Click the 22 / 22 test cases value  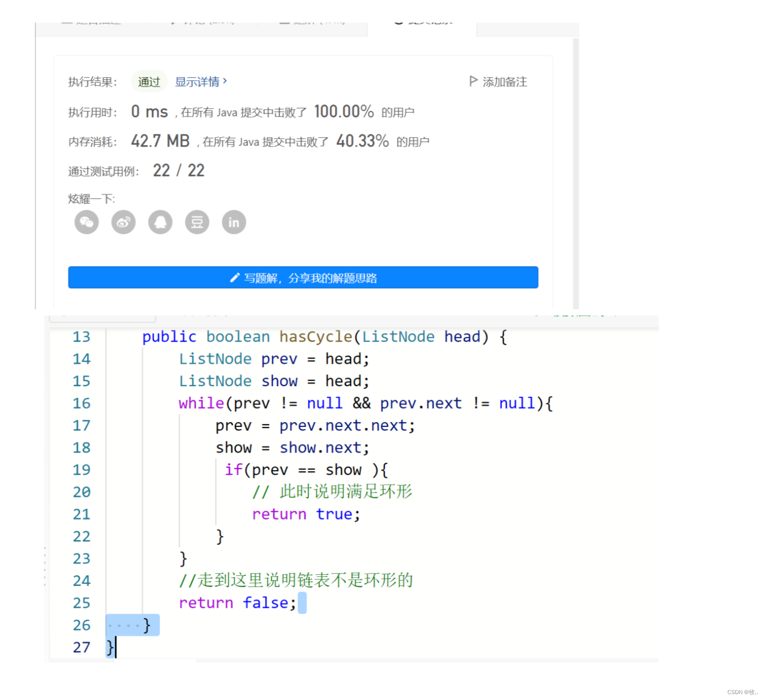coord(178,170)
